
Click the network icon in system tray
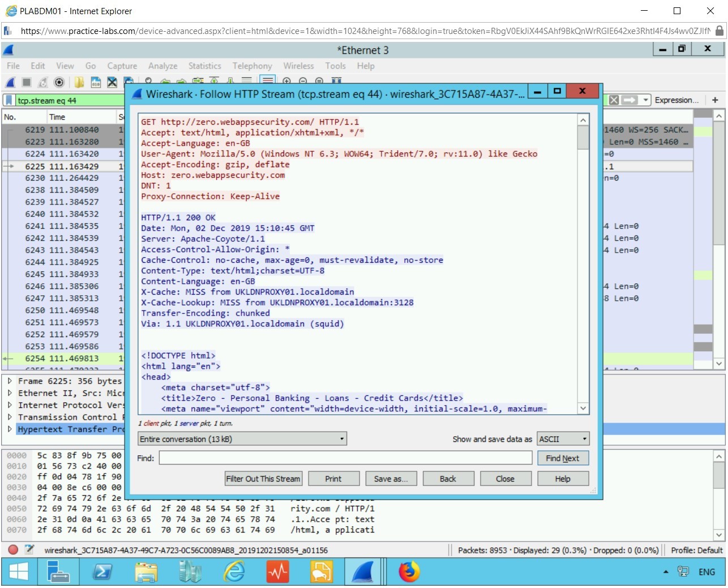(x=683, y=572)
